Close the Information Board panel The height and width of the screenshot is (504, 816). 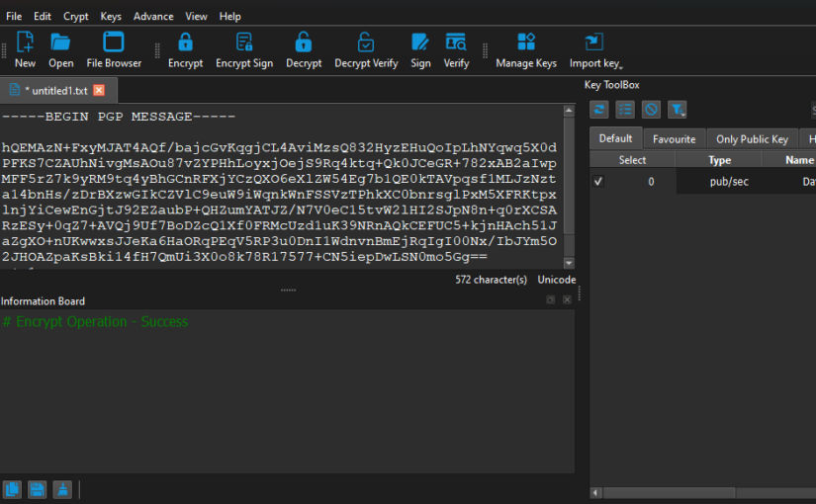pyautogui.click(x=568, y=300)
